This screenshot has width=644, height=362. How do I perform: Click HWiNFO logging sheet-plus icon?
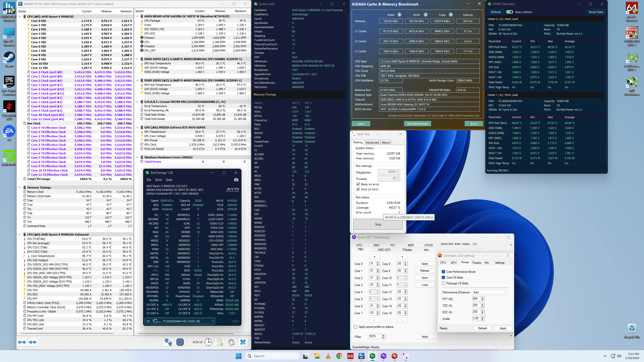220,342
